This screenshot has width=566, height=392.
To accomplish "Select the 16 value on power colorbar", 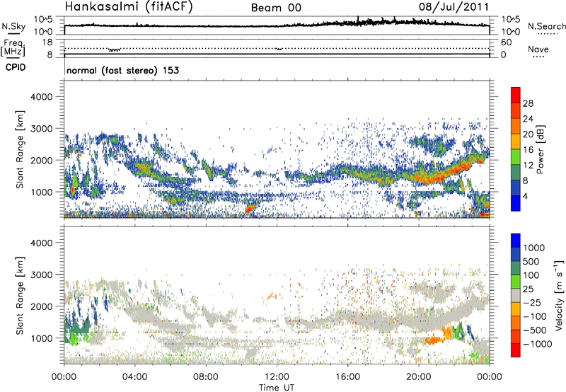I will pyautogui.click(x=528, y=150).
